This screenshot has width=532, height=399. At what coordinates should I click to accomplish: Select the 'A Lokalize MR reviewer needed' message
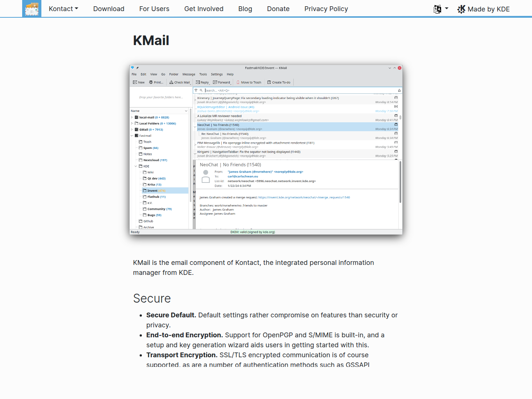[297, 118]
